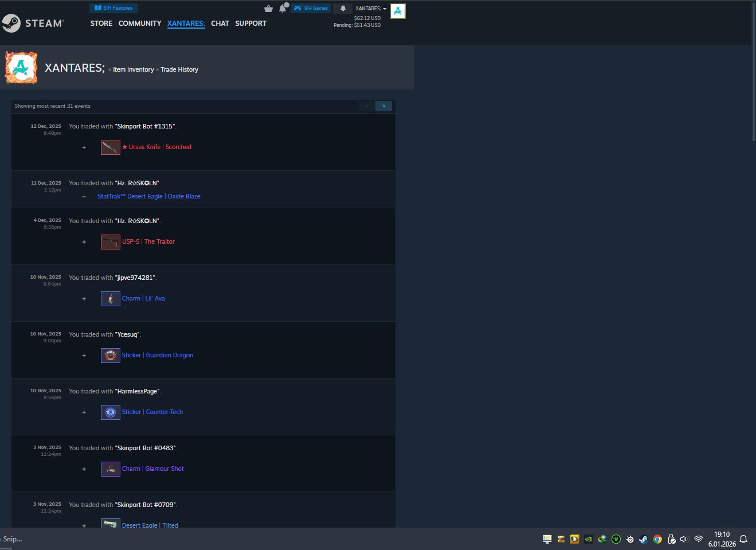Click trade partner Skinport Bot #1315
Image resolution: width=756 pixels, height=550 pixels.
tap(145, 126)
